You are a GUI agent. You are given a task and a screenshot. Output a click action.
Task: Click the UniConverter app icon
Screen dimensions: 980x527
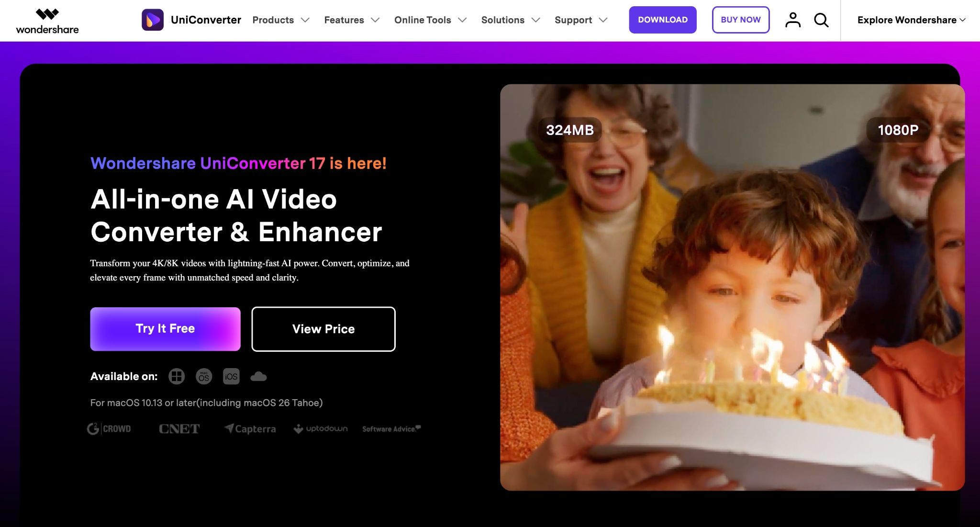[153, 20]
